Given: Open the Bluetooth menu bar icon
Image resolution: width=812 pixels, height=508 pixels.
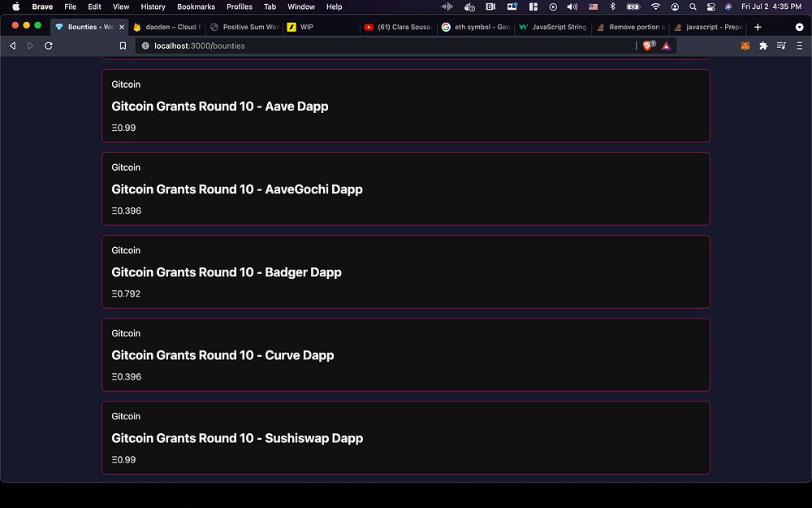Looking at the screenshot, I should click(612, 7).
